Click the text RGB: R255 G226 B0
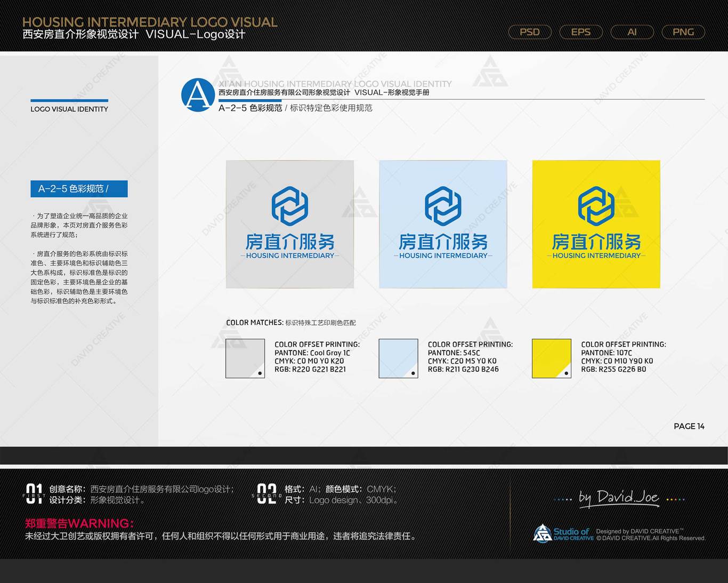This screenshot has width=728, height=583. click(x=613, y=369)
